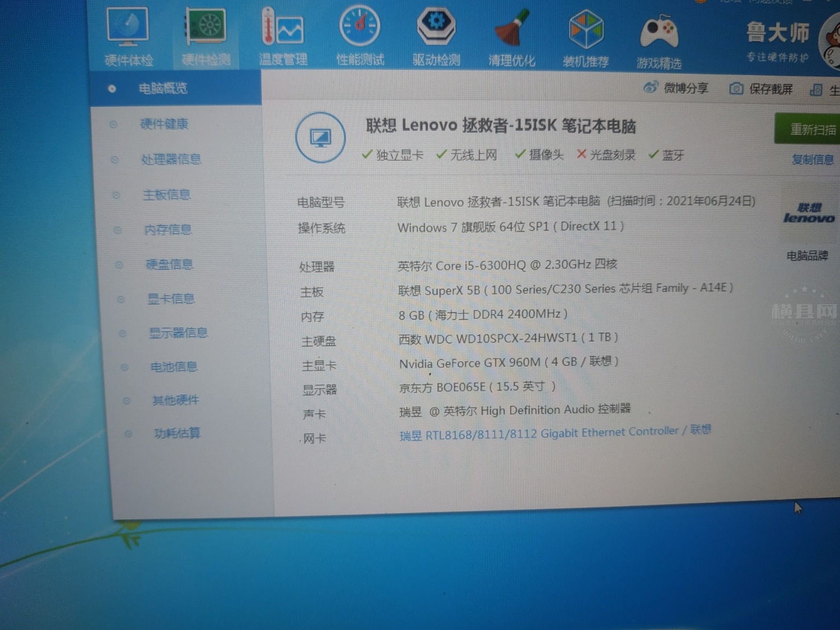840x630 pixels.
Task: Click the 微博分享 weibo icon
Action: (x=650, y=87)
